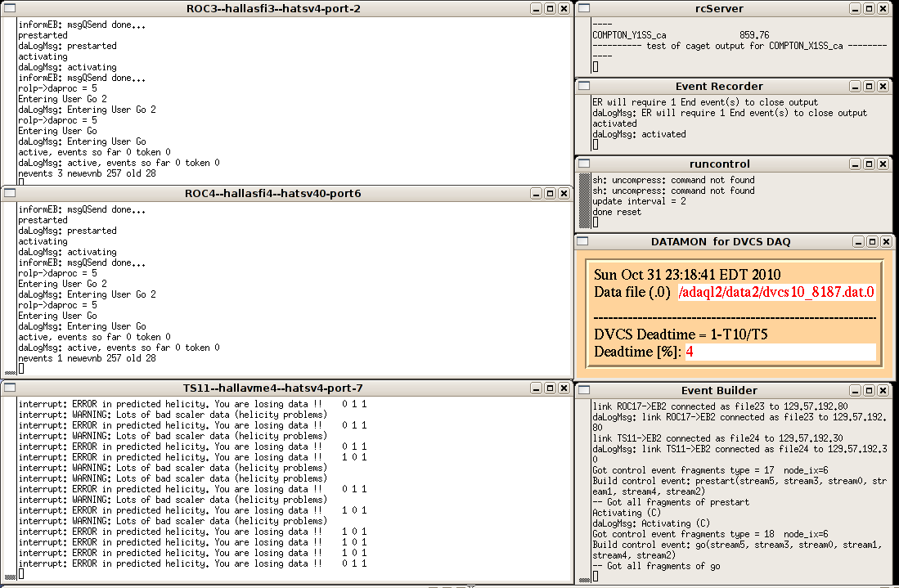Click 'update interval = 2' in runcontrol
Screen dimensions: 899x588
(639, 201)
